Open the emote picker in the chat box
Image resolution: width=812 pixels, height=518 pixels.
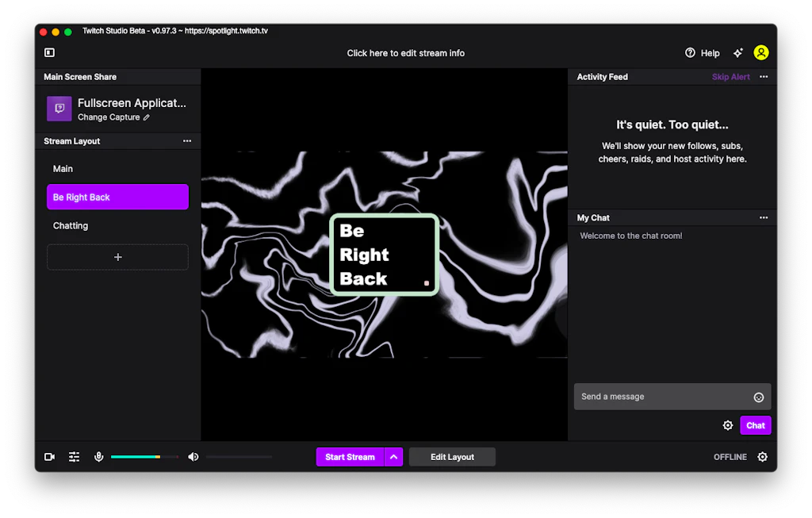coord(759,397)
